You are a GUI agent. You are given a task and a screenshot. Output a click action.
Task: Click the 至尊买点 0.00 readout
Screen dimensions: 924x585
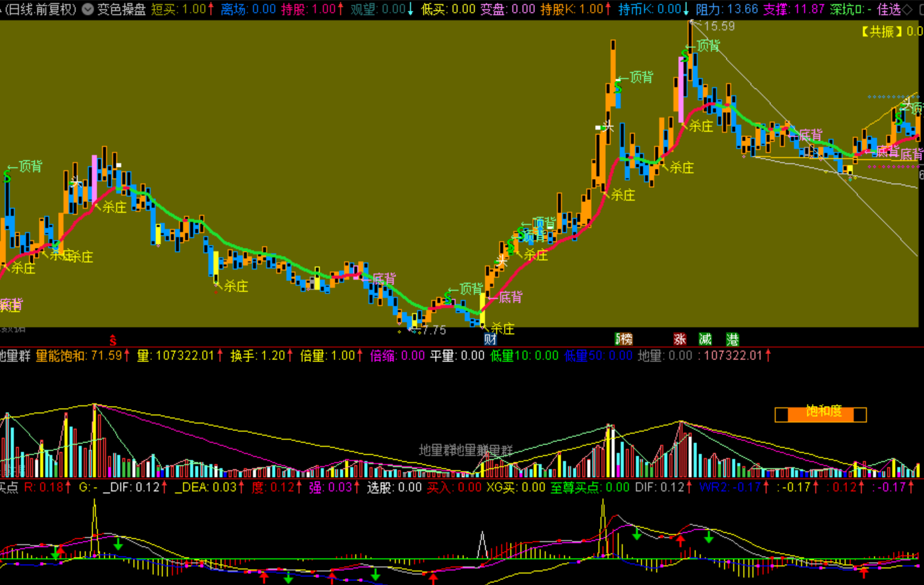pyautogui.click(x=590, y=487)
